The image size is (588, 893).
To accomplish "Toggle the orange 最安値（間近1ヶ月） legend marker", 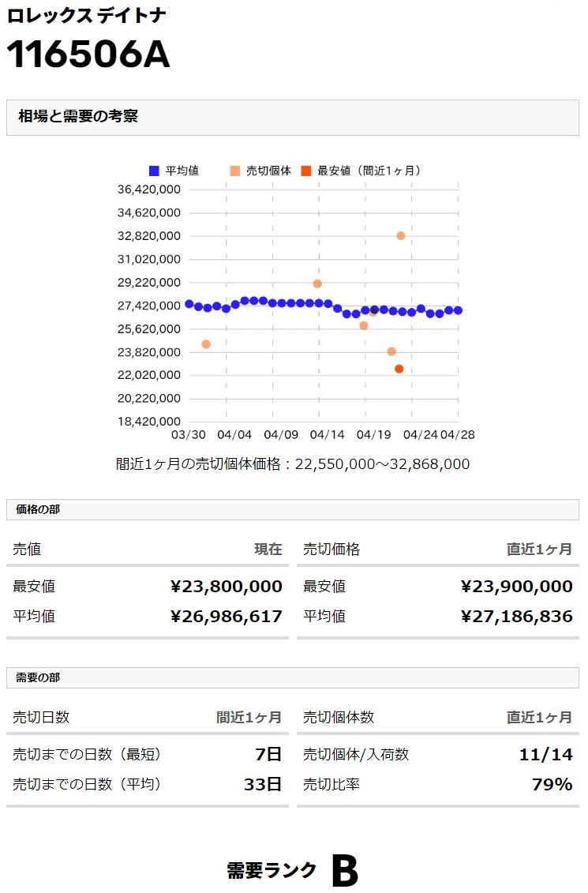I will point(306,171).
